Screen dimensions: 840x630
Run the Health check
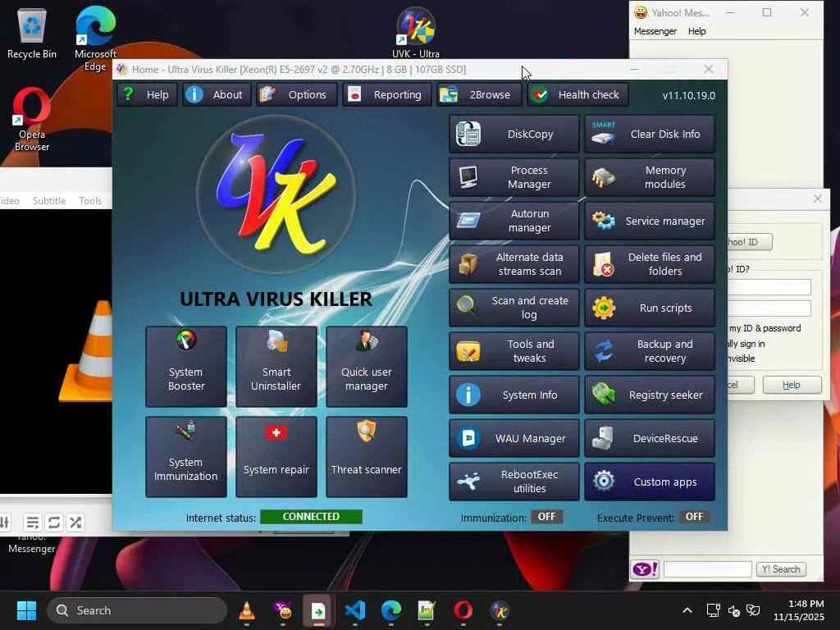coord(578,95)
